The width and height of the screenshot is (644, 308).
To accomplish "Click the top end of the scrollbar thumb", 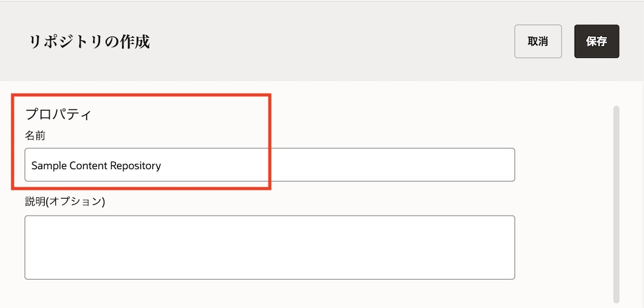I will click(x=616, y=110).
